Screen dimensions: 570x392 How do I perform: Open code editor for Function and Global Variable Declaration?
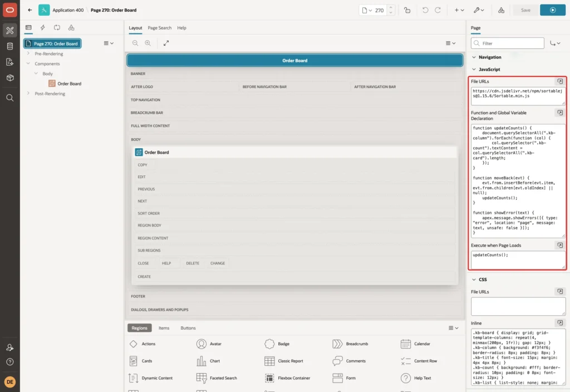click(x=560, y=112)
